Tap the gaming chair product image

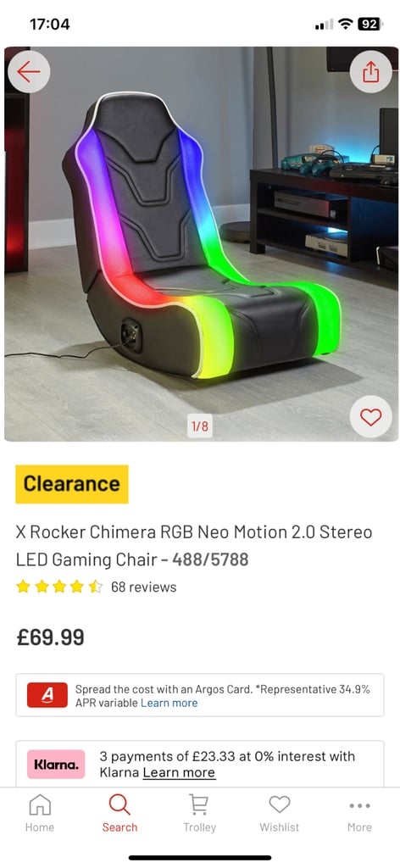click(200, 243)
